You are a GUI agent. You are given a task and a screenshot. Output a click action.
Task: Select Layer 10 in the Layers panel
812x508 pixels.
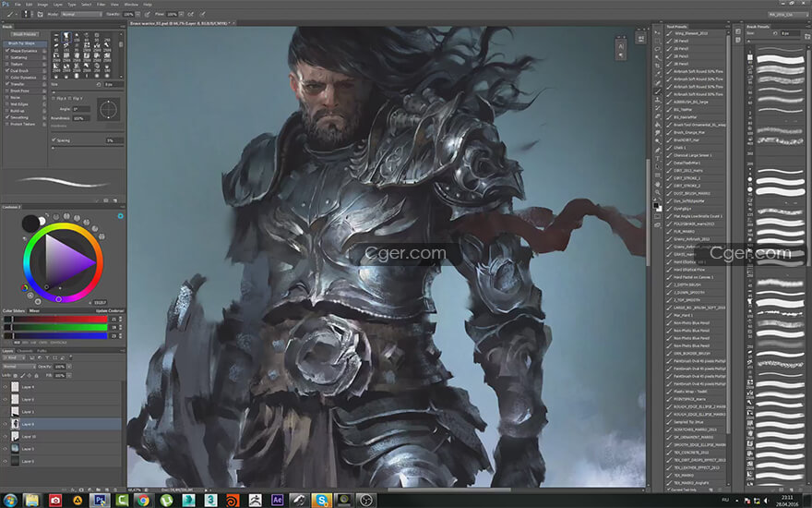point(61,437)
